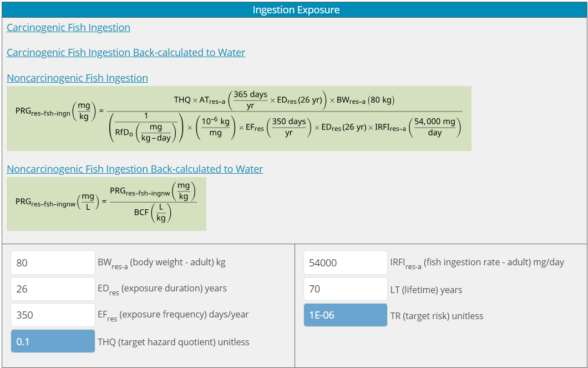Click the IRFI fish ingestion rate label
This screenshot has height=368, width=588.
477,263
